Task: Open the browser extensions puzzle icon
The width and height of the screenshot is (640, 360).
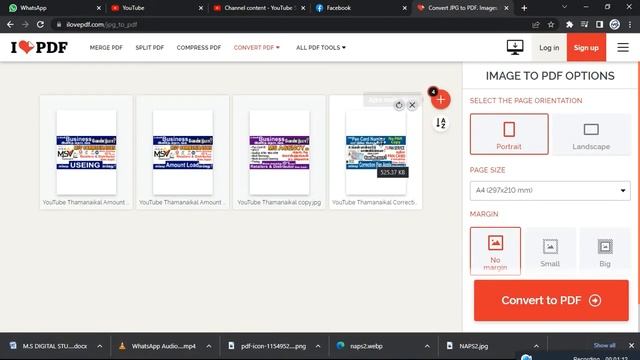Action: point(569,24)
